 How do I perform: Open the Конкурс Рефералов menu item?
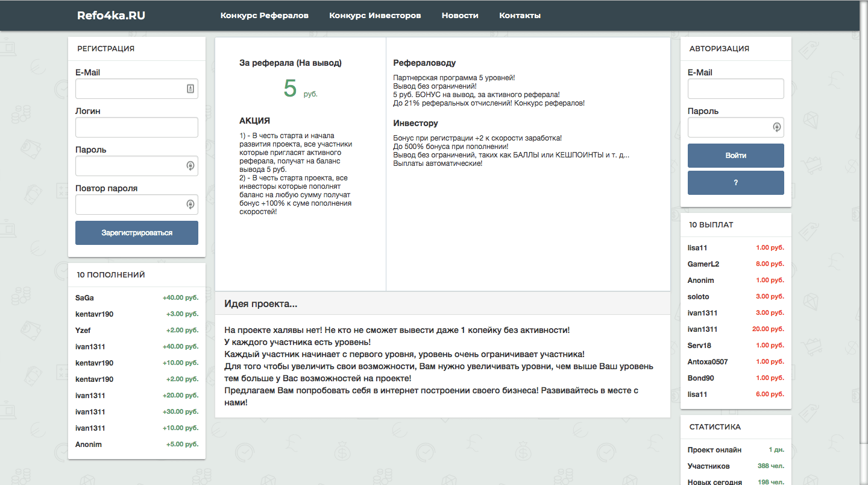point(264,16)
